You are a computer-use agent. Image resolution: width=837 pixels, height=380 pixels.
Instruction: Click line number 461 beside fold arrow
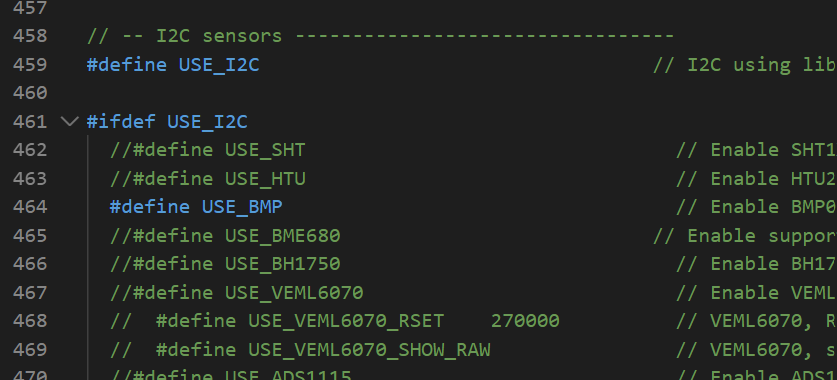(x=29, y=122)
